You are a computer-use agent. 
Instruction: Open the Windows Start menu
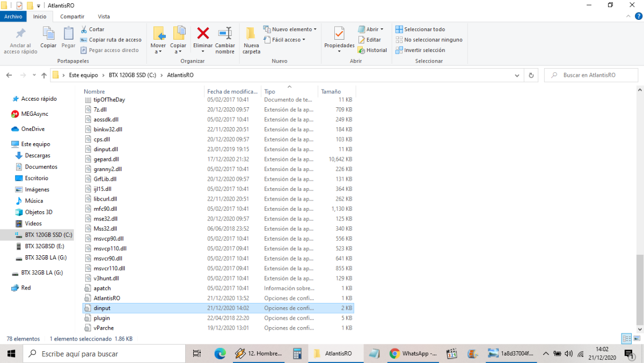[x=10, y=354]
